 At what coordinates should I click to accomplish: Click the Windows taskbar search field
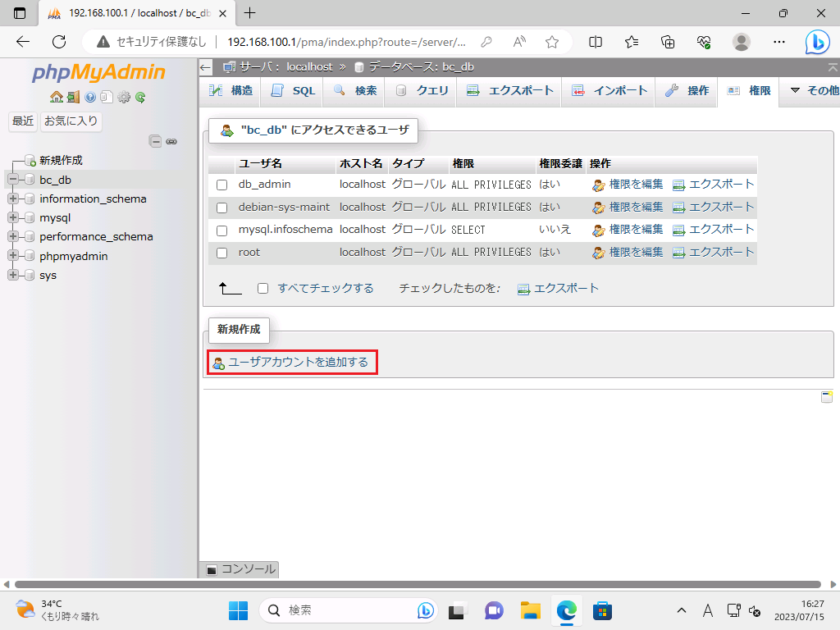pos(345,610)
